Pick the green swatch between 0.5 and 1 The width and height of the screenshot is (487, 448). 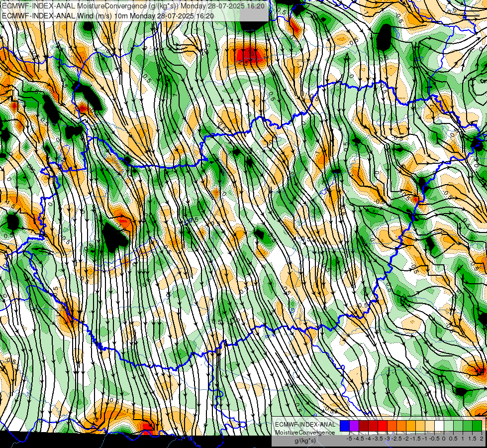tap(458, 426)
